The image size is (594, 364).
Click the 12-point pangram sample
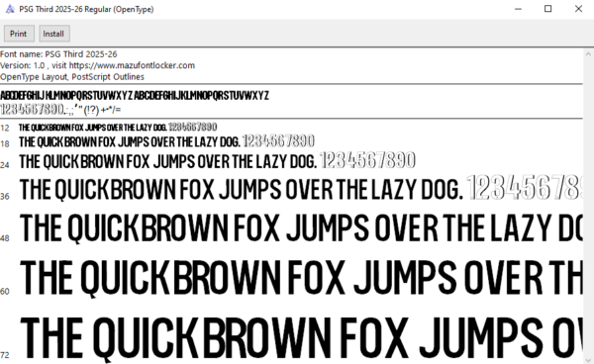click(x=118, y=128)
